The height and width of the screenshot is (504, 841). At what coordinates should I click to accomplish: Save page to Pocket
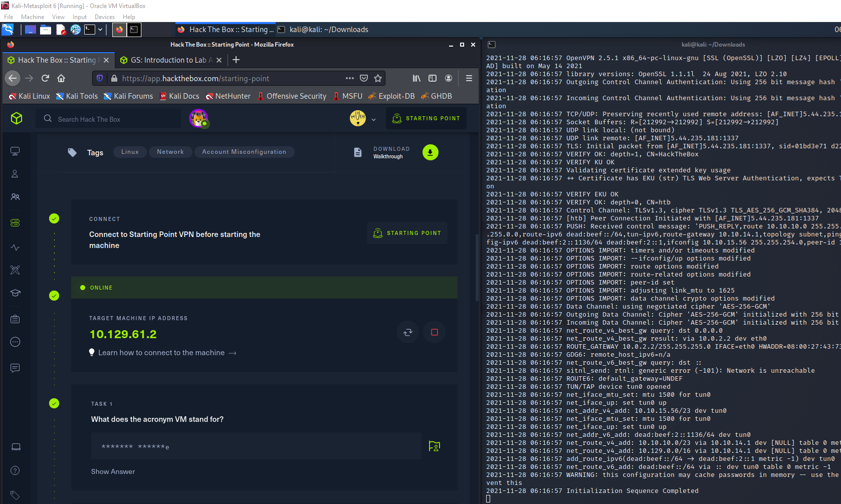point(364,78)
